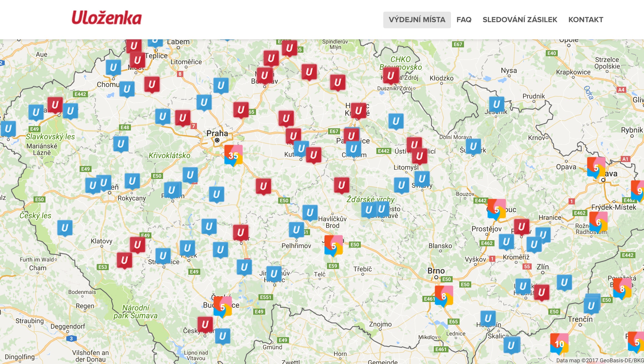Click the Znojmo label on map
The height and width of the screenshot is (364, 644).
click(x=380, y=324)
